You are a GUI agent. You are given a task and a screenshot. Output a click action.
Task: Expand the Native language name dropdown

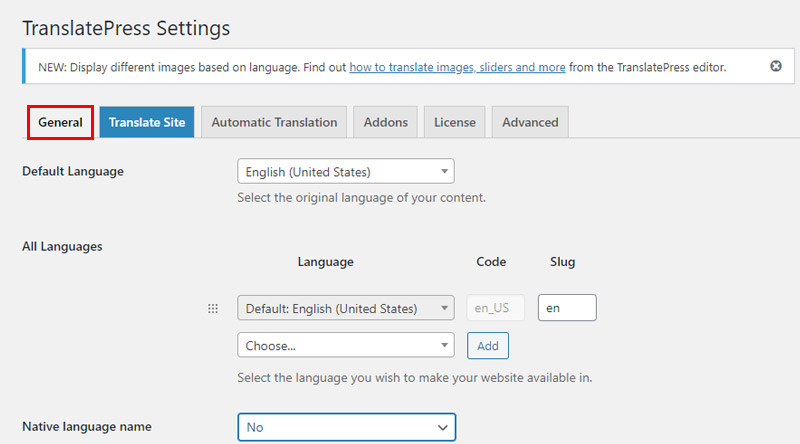click(x=346, y=427)
